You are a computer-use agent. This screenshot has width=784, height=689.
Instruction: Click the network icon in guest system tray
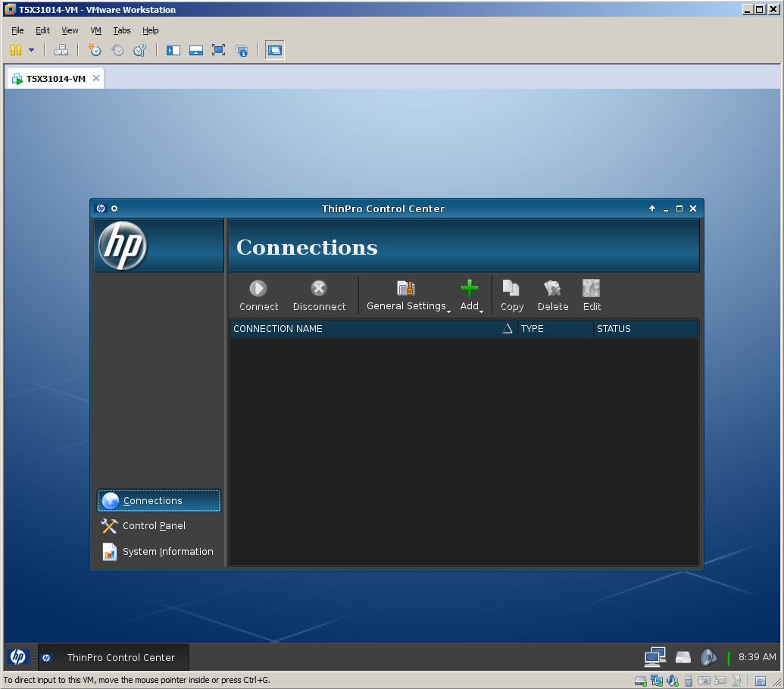(x=655, y=657)
